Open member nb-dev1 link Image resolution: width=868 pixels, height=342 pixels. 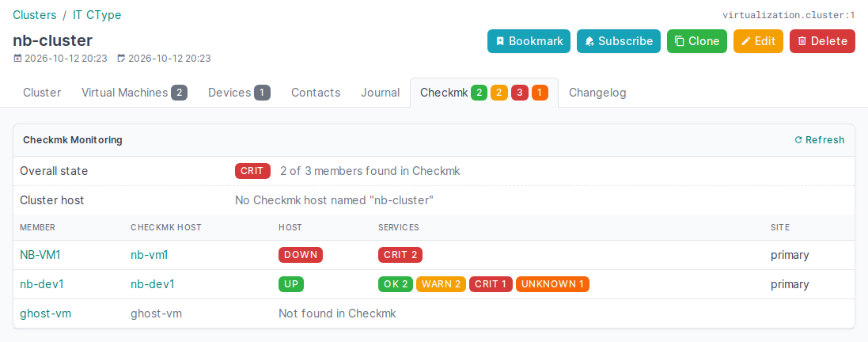41,284
